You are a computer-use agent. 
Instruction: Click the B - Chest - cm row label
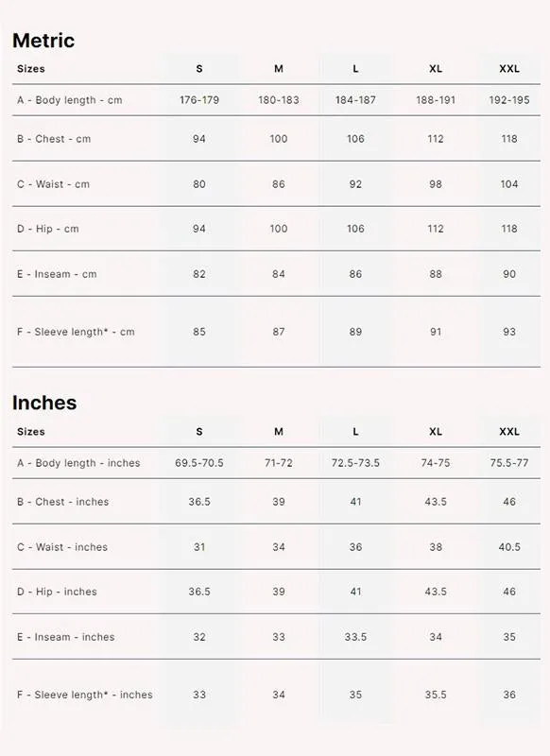click(54, 139)
